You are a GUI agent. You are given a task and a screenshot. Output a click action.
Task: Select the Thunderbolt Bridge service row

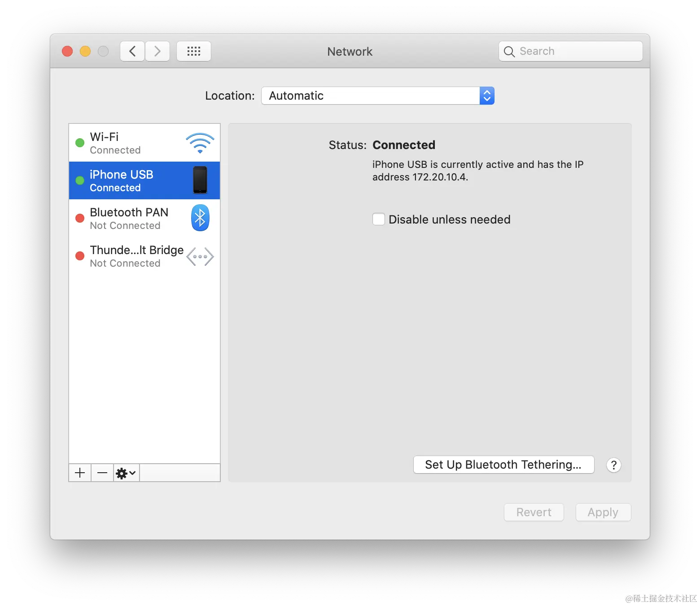pos(144,256)
